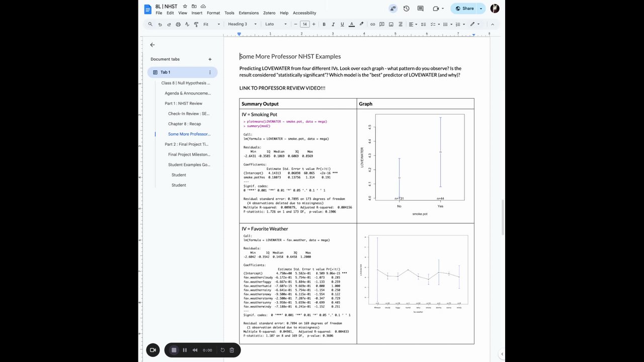Open the Heading 3 style dropdown
This screenshot has width=644, height=362.
(242, 24)
